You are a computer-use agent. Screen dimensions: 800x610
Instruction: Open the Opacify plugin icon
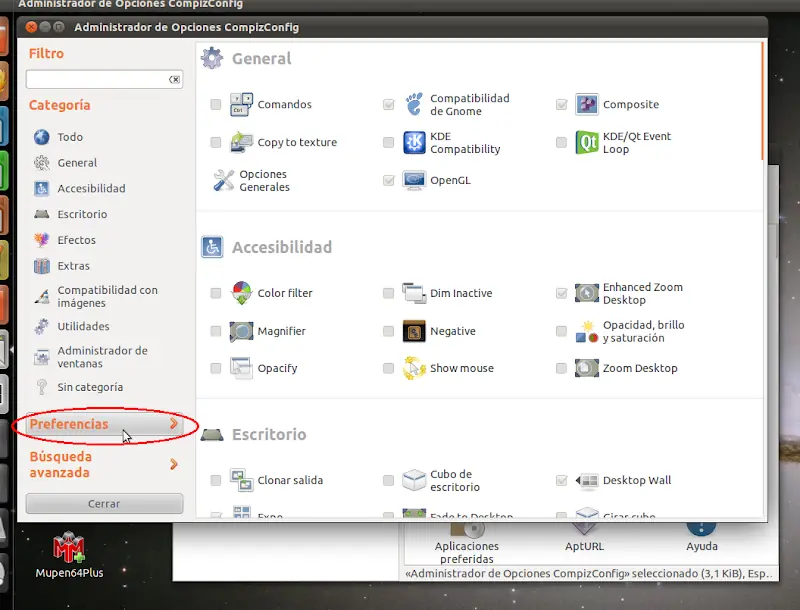tap(241, 368)
